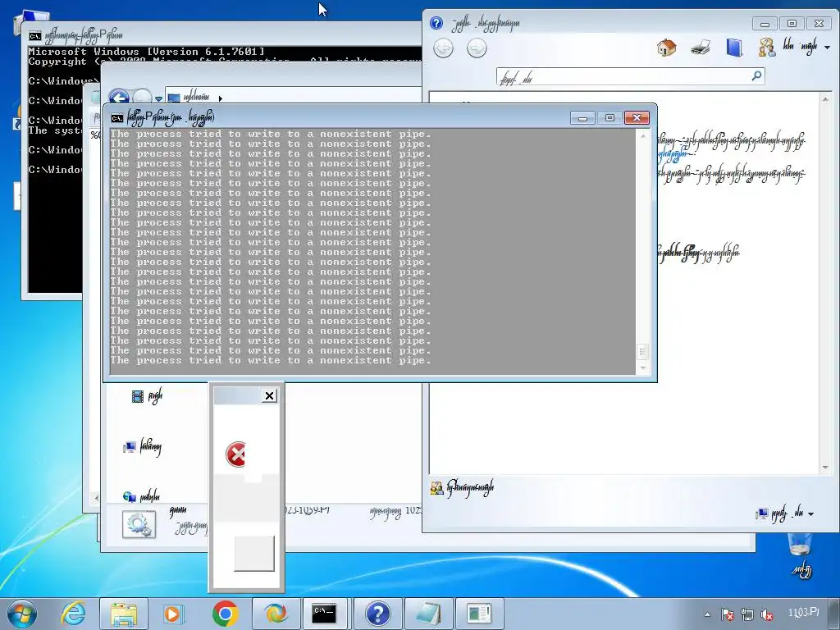Click the network tray icon
This screenshot has width=840, height=630.
tap(747, 614)
